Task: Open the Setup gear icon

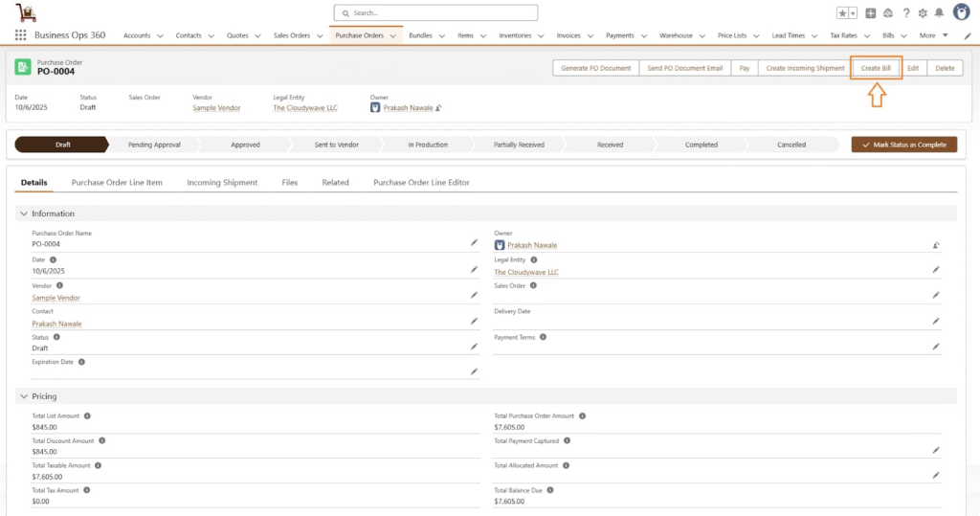Action: pos(923,13)
